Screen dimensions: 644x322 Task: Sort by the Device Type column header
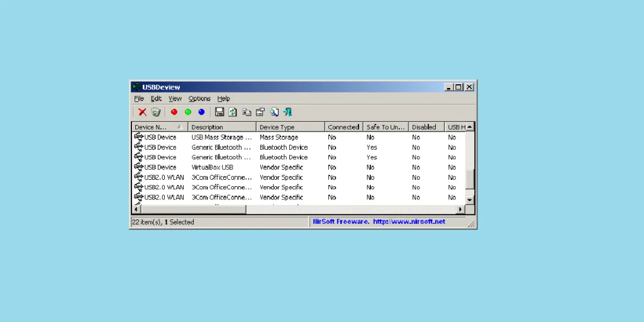[x=291, y=127]
